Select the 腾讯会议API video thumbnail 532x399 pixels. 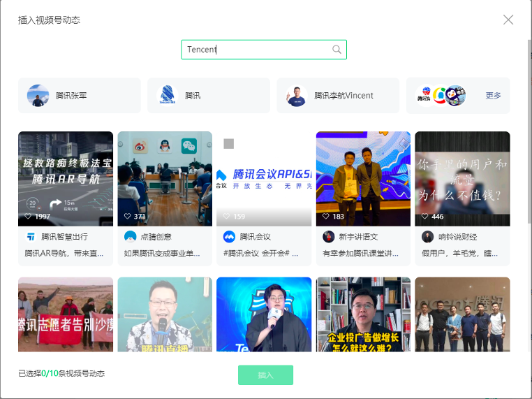point(264,179)
